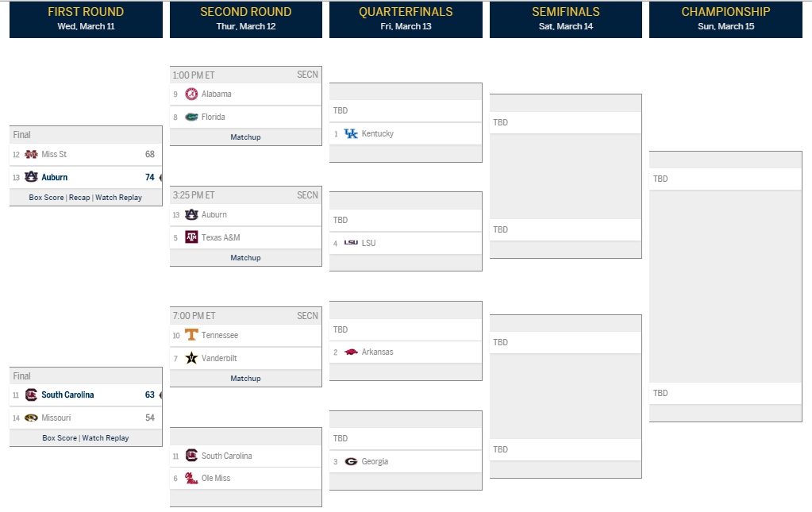Image resolution: width=812 pixels, height=512 pixels.
Task: Click the Arkansas Razorbacks logo
Action: 351,352
